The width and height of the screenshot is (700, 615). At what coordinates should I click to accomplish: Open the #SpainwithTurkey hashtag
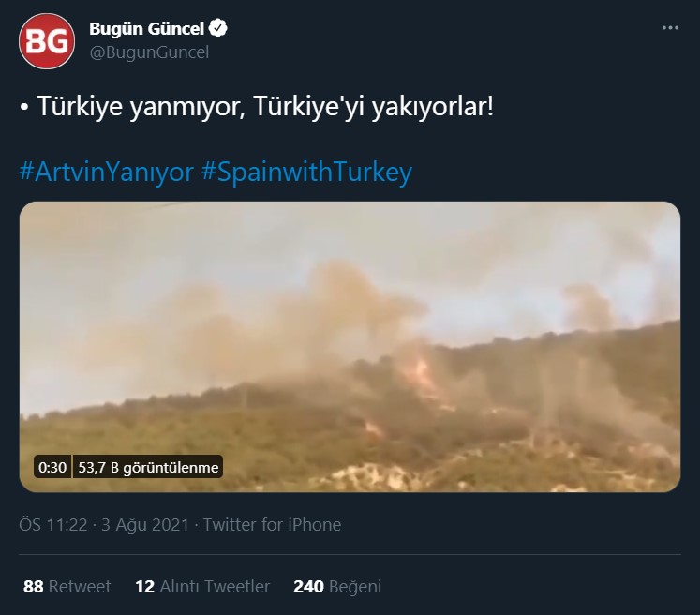[x=306, y=172]
